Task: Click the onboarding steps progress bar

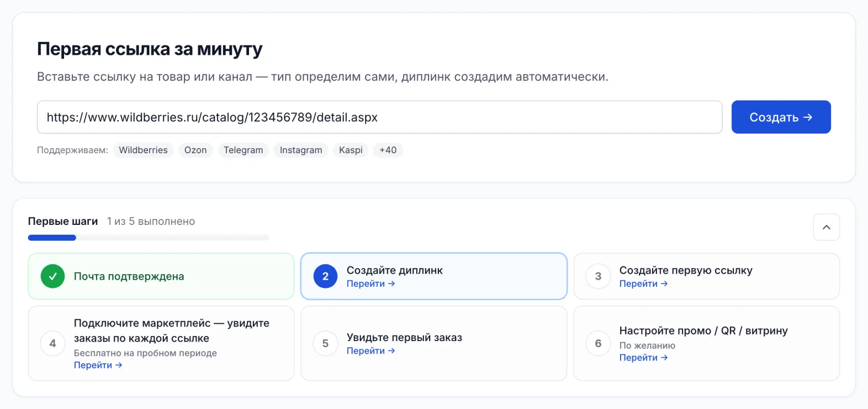Action: coord(149,237)
